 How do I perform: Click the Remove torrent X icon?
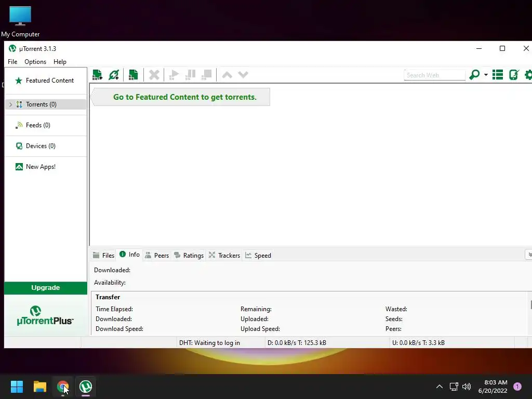[x=154, y=75]
